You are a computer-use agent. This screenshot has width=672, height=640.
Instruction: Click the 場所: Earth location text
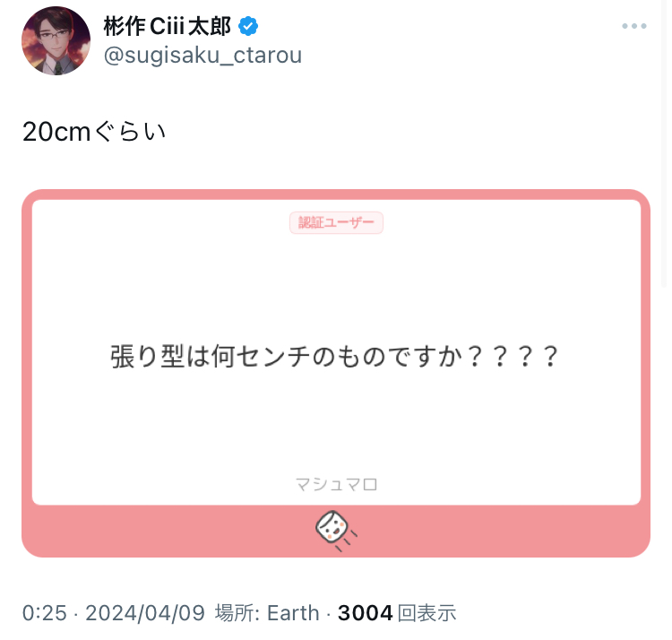267,613
